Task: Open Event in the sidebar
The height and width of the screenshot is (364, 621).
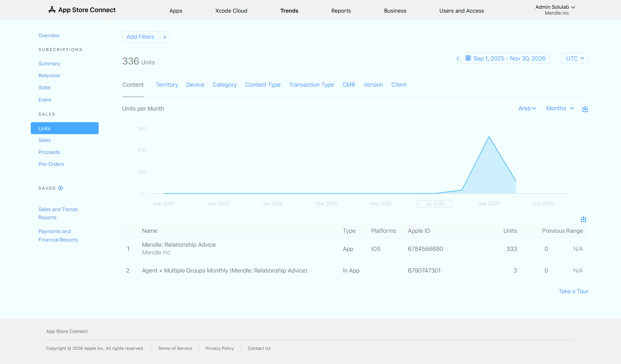Action: (x=45, y=100)
